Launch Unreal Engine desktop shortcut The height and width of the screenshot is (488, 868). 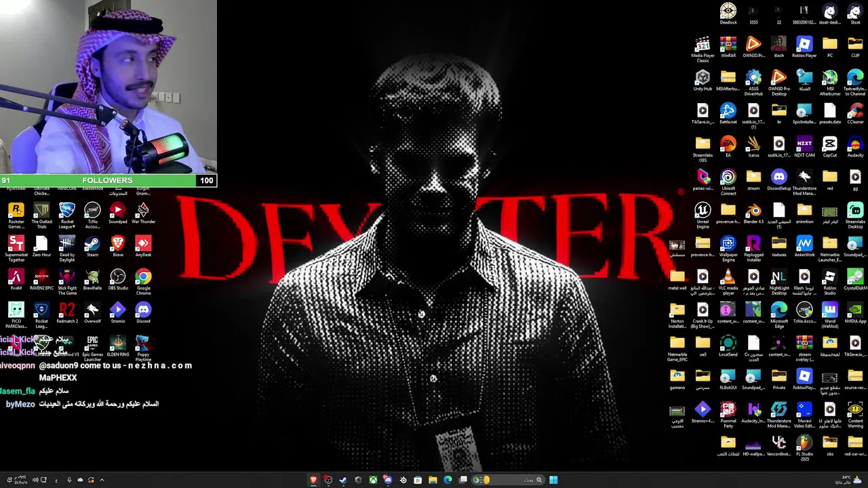[x=703, y=216]
